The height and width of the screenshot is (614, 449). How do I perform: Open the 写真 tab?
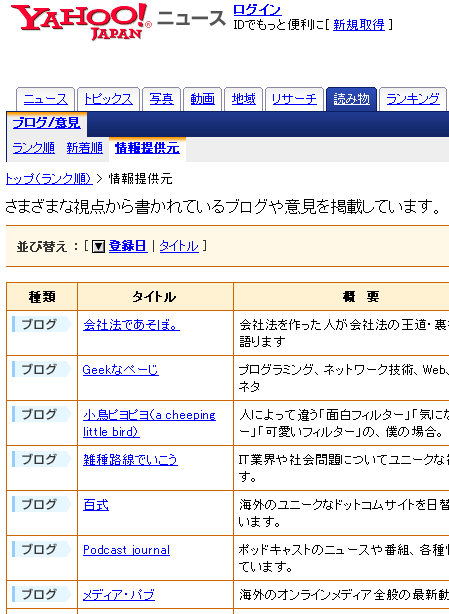pos(161,99)
